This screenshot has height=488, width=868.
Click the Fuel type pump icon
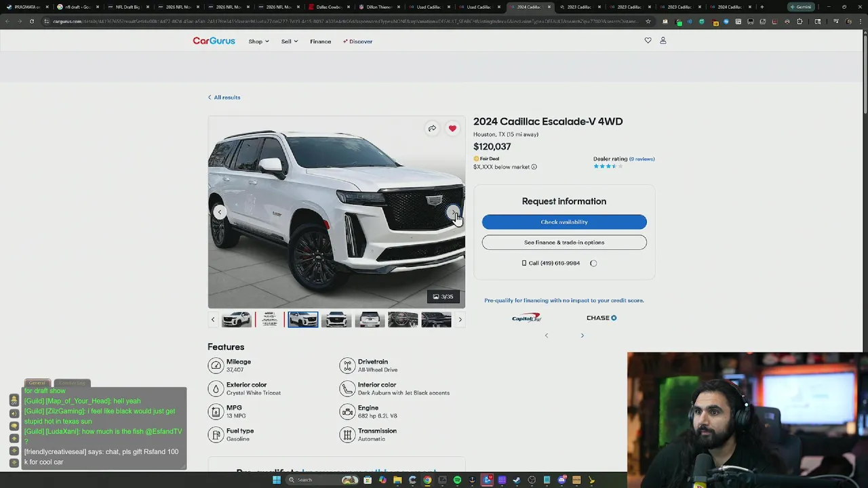216,434
